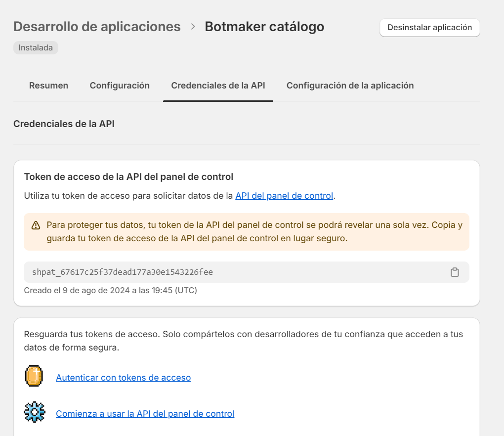The image size is (504, 436).
Task: Click the Botmaker catálogo page title
Action: coord(264,27)
